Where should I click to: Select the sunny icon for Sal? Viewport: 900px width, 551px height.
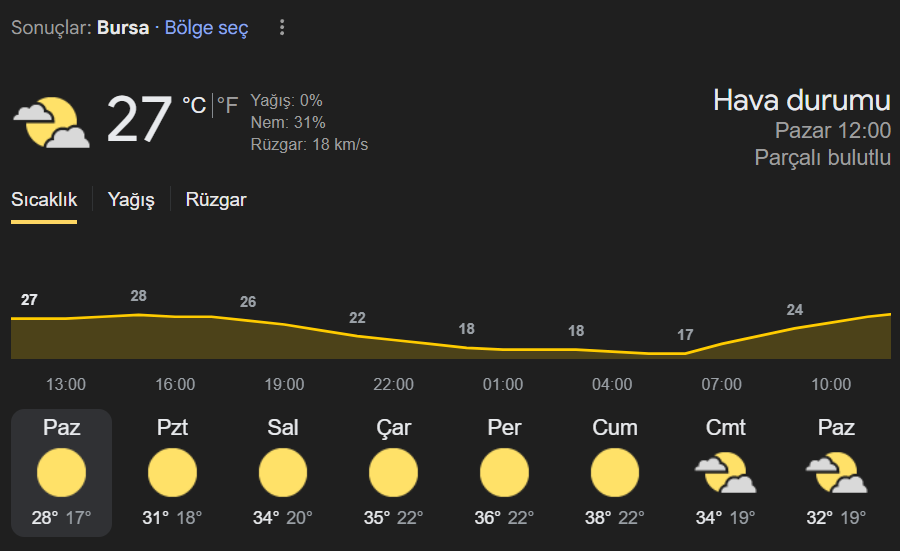point(283,472)
